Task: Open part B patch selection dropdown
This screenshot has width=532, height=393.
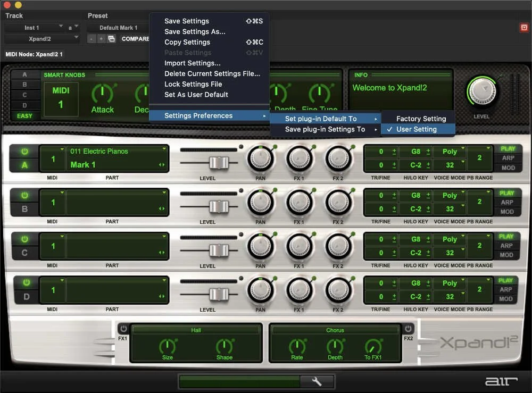Action: coord(118,202)
